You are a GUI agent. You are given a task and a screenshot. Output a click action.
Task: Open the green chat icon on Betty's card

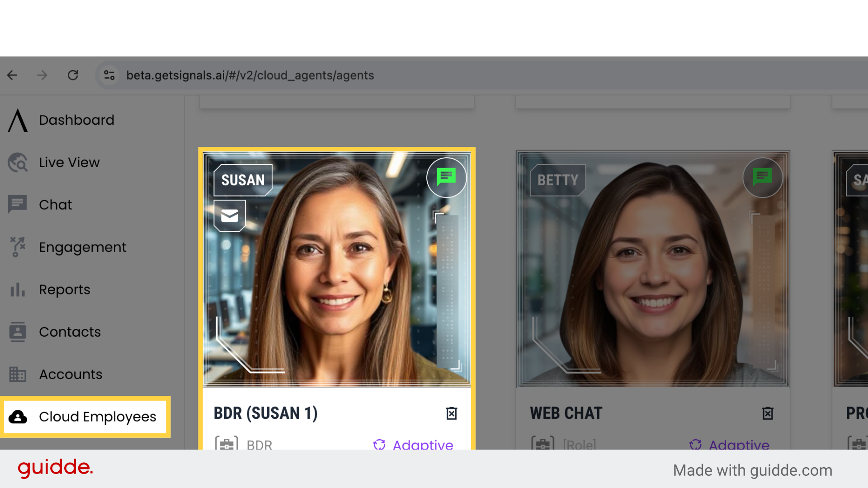pos(763,177)
